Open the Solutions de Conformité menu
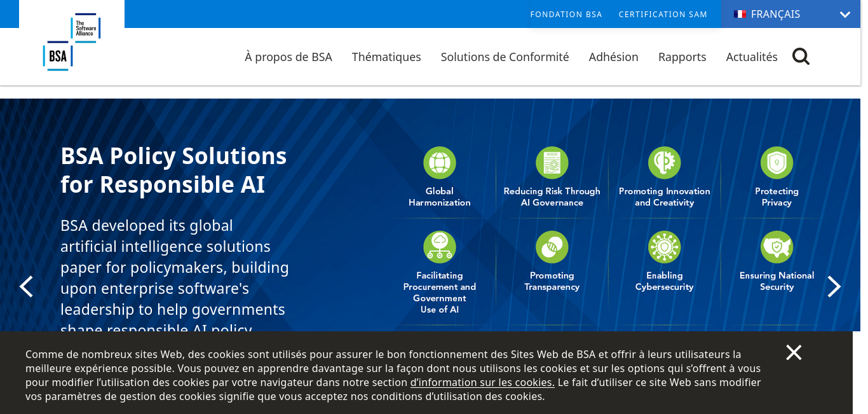The height and width of the screenshot is (414, 868). click(x=505, y=57)
